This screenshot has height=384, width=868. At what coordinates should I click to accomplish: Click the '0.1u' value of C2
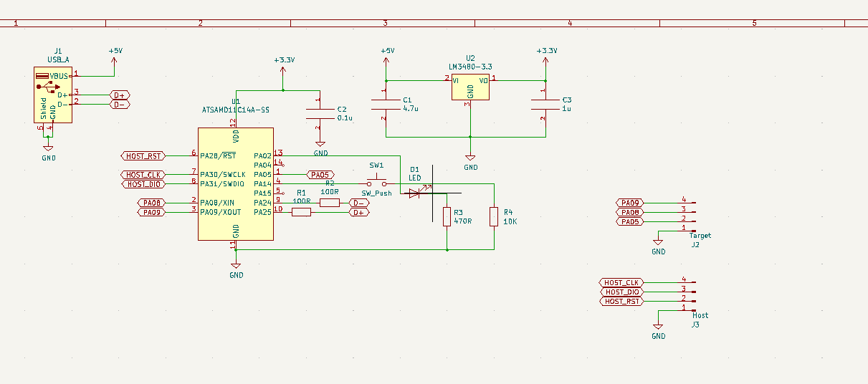[x=345, y=117]
